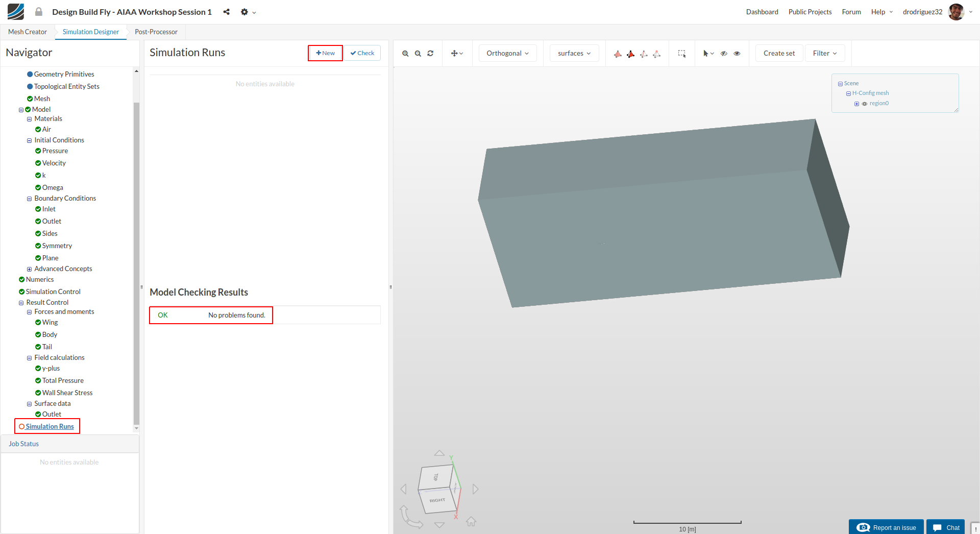Open the drodriguez32 user menu
This screenshot has width=980, height=534.
click(x=922, y=12)
